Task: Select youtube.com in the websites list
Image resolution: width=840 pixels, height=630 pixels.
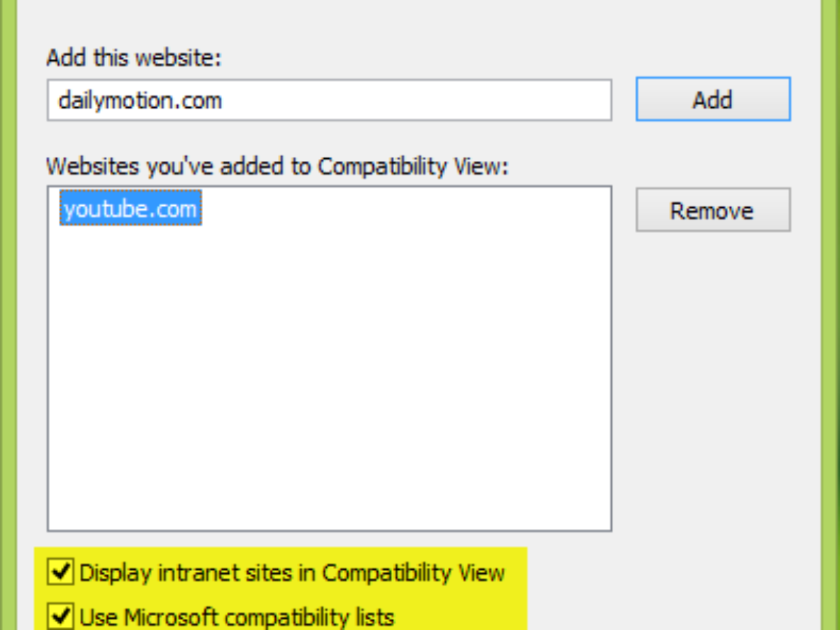Action: [130, 208]
